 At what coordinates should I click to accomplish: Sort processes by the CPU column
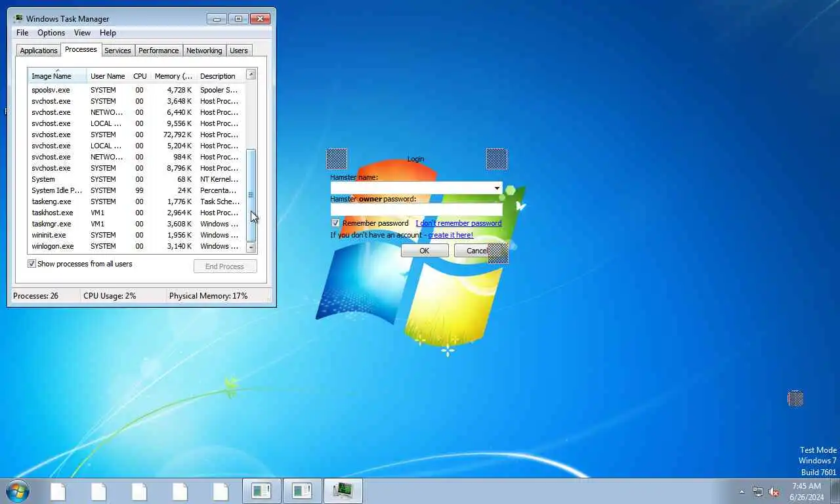(x=140, y=76)
